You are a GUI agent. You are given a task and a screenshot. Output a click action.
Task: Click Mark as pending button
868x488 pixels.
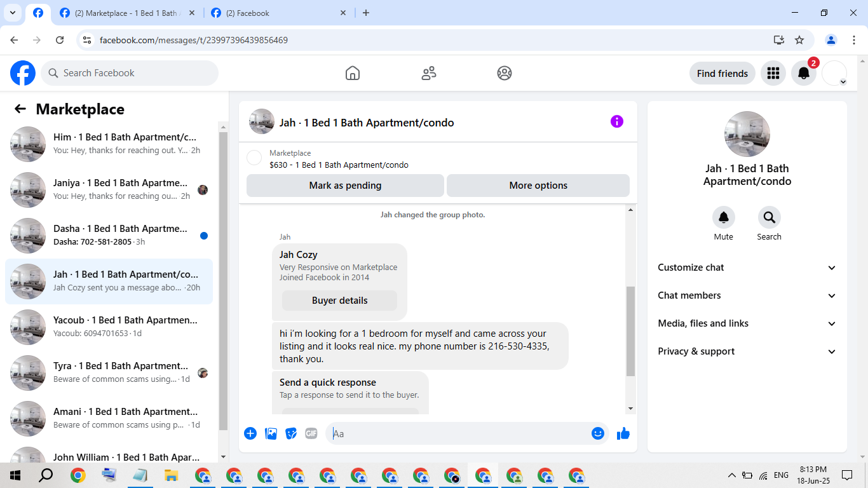(x=345, y=186)
